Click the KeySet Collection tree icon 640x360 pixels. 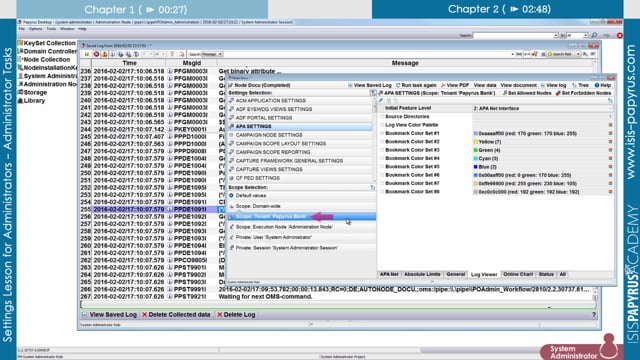tap(20, 43)
